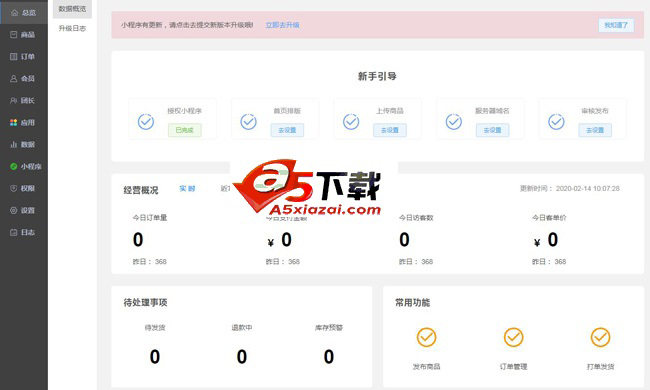This screenshot has height=390, width=650.
Task: Click the 退款中 count value
Action: [242, 356]
